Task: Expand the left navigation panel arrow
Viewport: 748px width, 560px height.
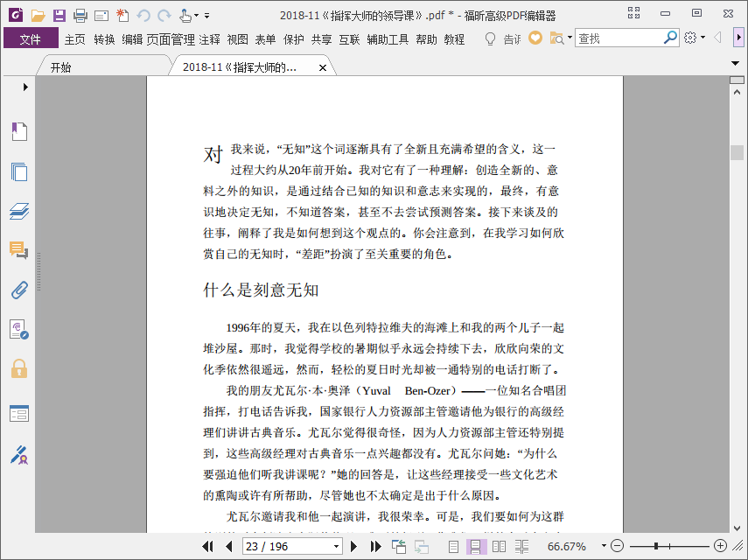Action: pos(25,87)
